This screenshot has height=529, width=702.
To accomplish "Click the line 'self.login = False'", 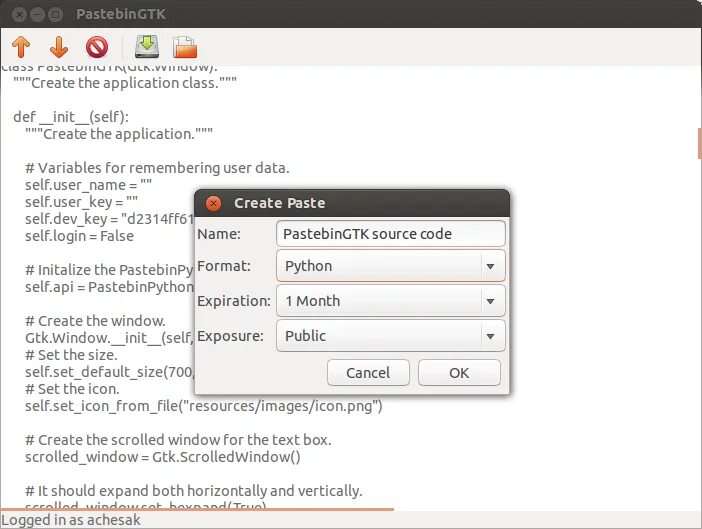I will click(79, 236).
